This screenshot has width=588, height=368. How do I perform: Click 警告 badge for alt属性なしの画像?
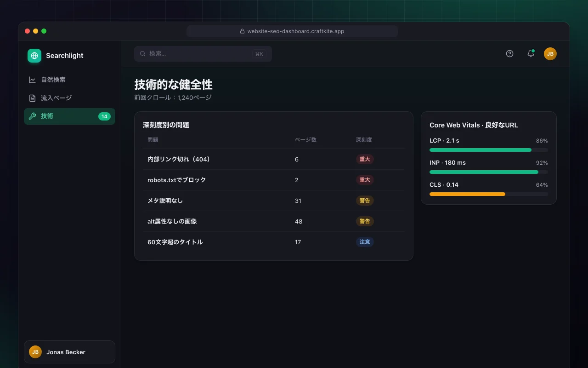[x=365, y=221]
